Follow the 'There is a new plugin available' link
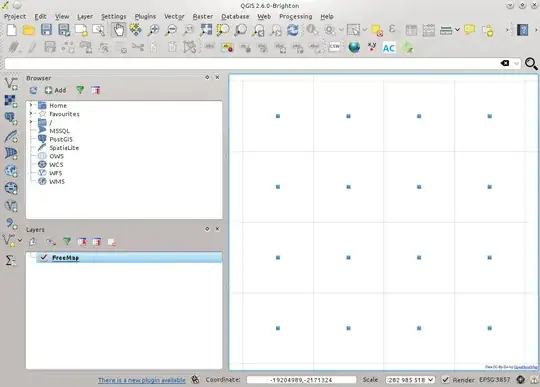Viewport: 540px width, 387px height. coord(142,380)
